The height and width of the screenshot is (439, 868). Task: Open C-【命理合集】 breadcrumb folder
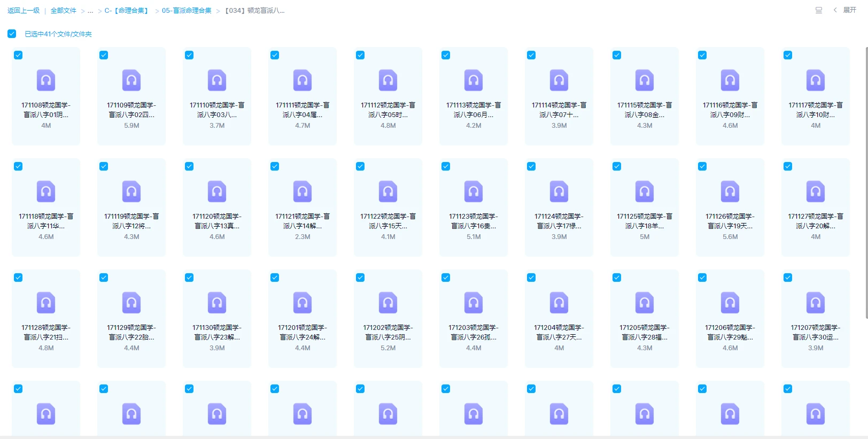click(x=127, y=11)
